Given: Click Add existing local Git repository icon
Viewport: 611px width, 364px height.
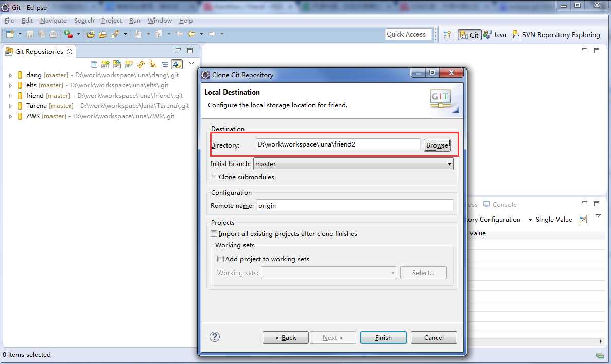Looking at the screenshot, I should (105, 64).
